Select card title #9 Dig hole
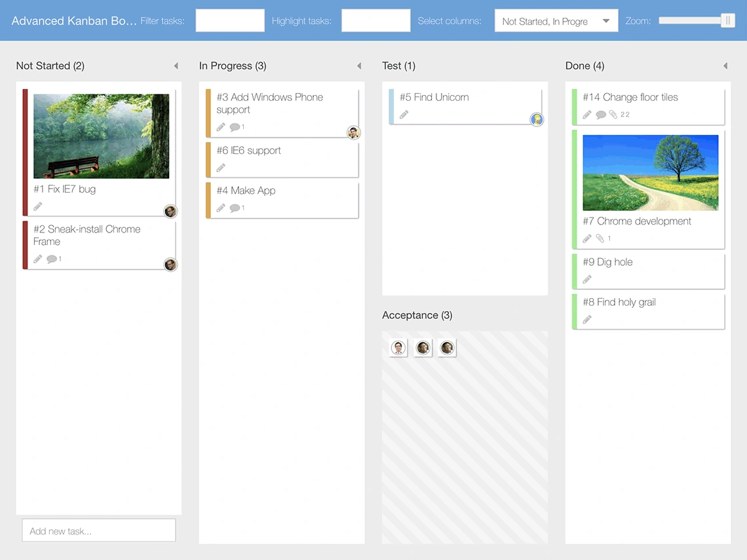 click(607, 262)
